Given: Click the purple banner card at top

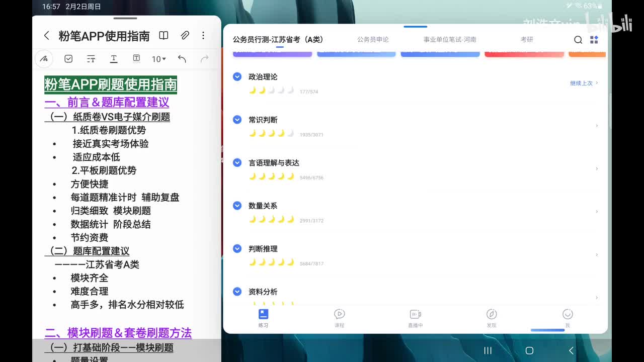Looking at the screenshot, I should click(272, 54).
